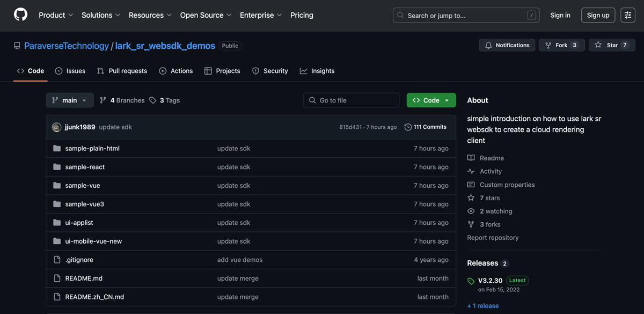Click the V3.2.30 release tag icon
Image resolution: width=644 pixels, height=314 pixels.
click(470, 280)
